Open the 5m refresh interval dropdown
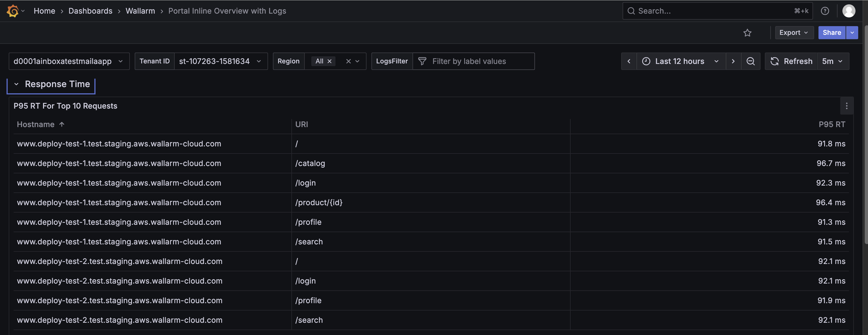This screenshot has width=868, height=335. [832, 61]
